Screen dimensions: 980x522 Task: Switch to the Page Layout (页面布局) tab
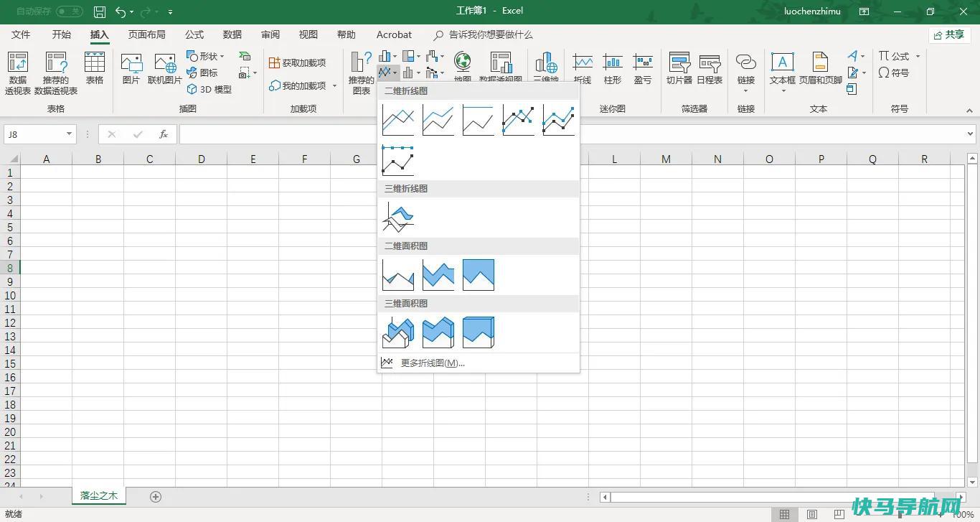click(x=147, y=34)
